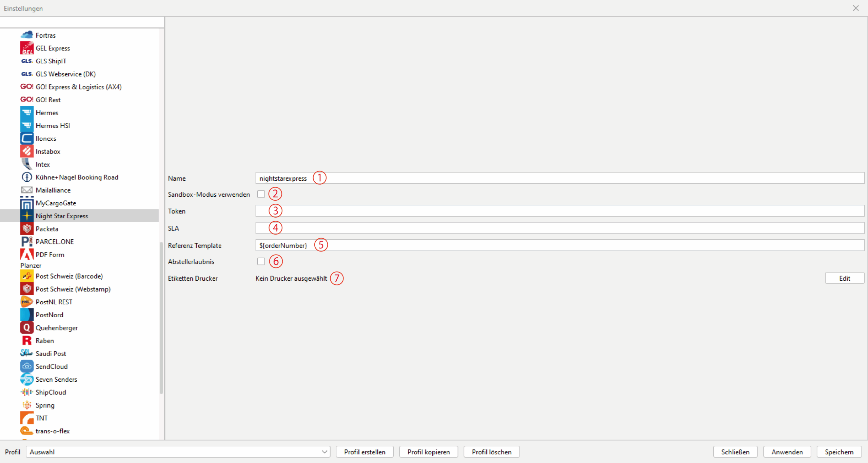Click 'Kein Drucker ausgewählt' text

[x=291, y=278]
